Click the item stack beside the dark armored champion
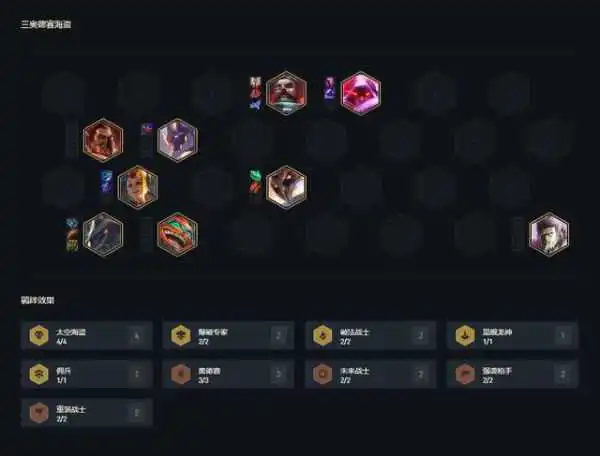The image size is (600, 456). pos(72,235)
